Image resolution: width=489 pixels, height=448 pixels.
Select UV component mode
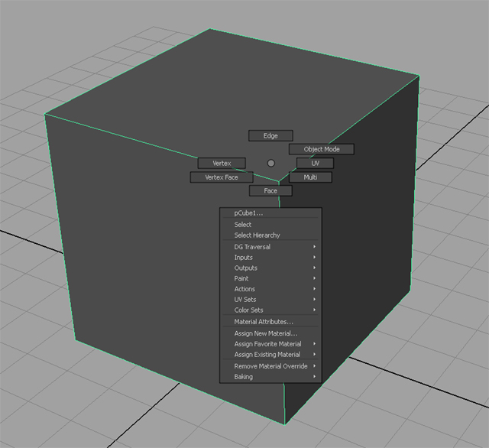click(315, 163)
